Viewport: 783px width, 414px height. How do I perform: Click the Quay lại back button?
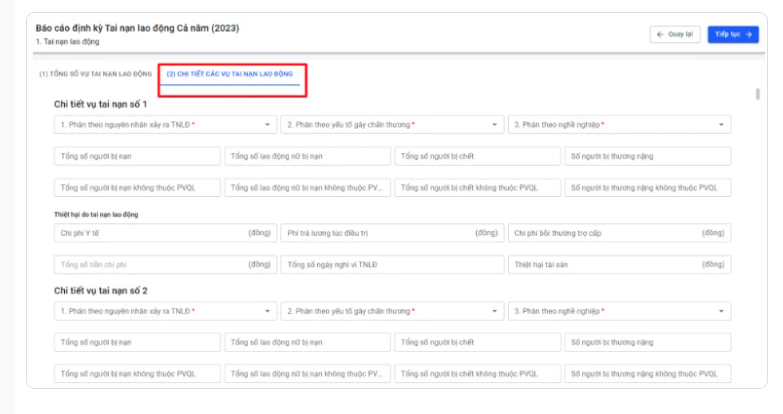tap(675, 34)
